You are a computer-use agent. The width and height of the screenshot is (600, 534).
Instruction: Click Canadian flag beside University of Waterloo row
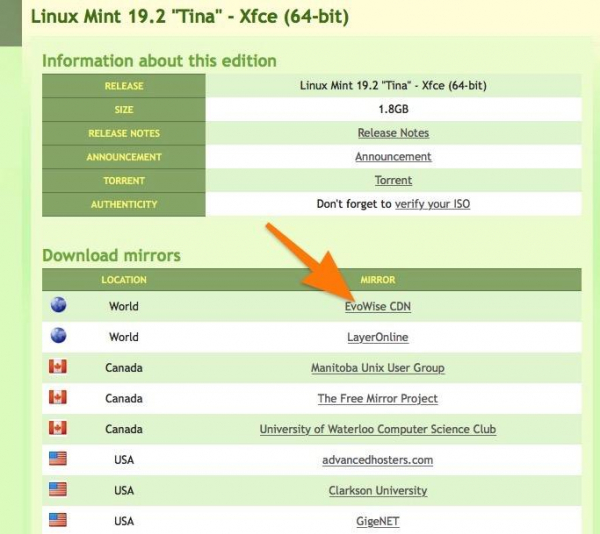[x=58, y=428]
